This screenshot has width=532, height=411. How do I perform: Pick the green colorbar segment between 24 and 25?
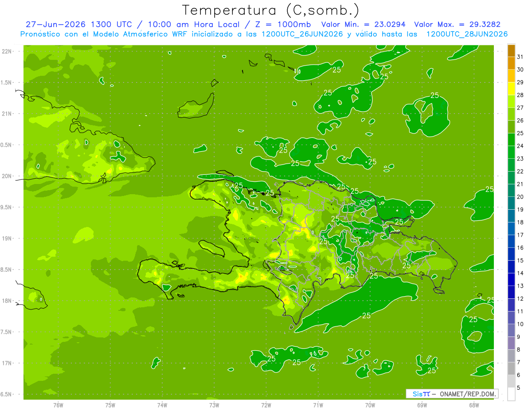pos(511,140)
